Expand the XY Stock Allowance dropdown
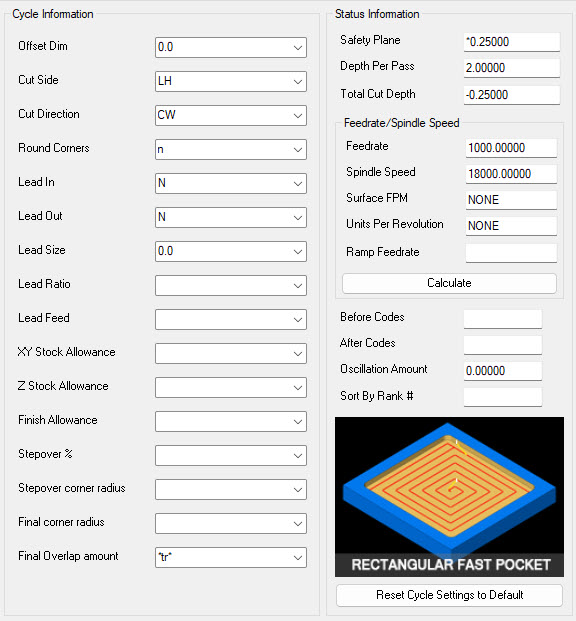Viewport: 576px width, 621px height. 231,354
